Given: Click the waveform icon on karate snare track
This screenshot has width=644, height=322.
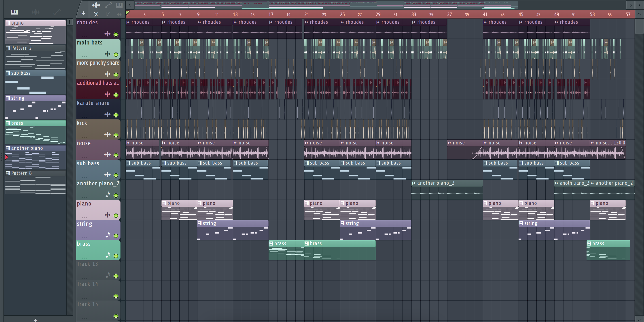Looking at the screenshot, I should pos(108,114).
